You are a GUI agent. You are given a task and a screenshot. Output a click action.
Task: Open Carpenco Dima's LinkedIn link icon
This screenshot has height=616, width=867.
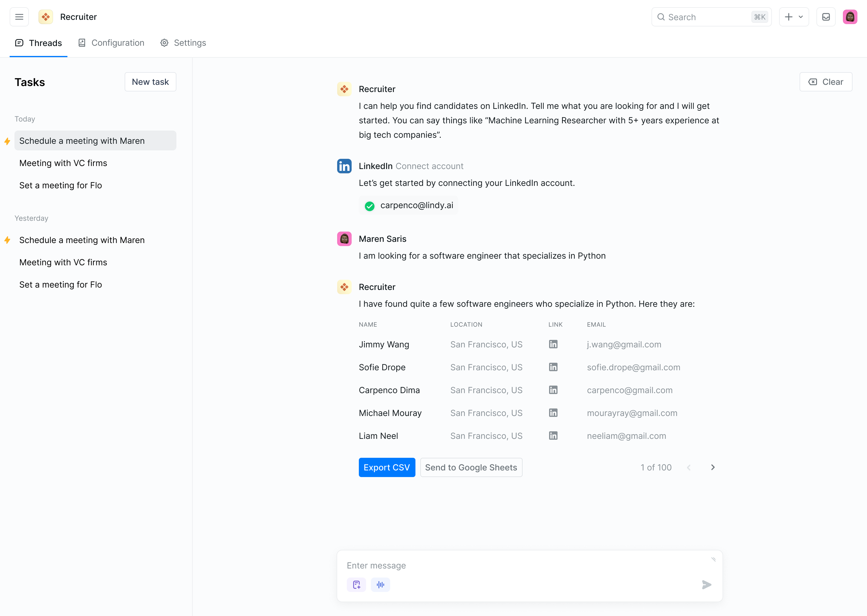point(553,390)
